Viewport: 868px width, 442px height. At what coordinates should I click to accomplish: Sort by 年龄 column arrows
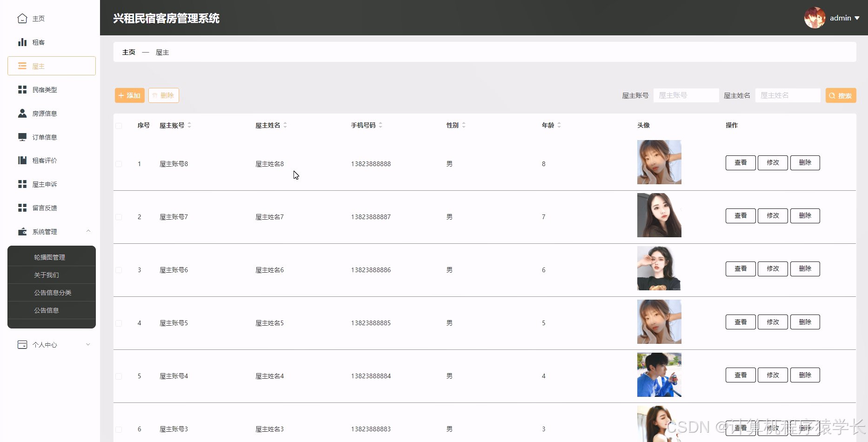[x=559, y=125]
